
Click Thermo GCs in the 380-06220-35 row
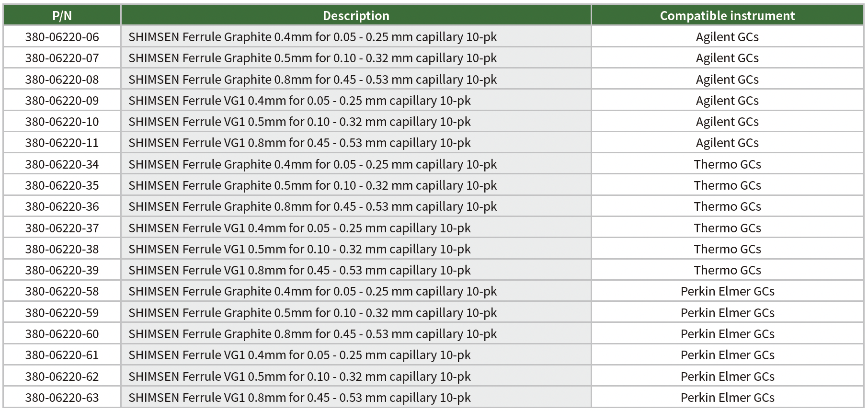point(727,185)
